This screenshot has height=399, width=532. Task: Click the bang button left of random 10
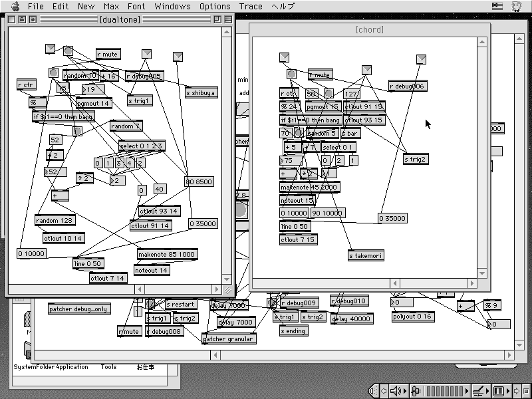pyautogui.click(x=53, y=72)
